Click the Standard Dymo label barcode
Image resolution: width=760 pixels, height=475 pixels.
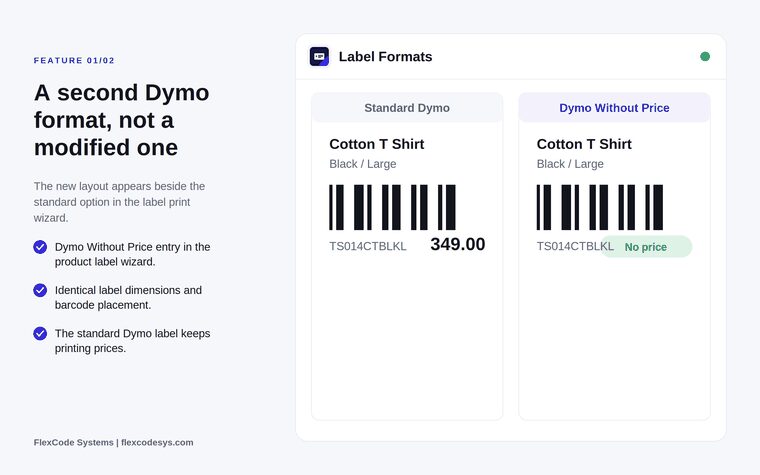[392, 207]
